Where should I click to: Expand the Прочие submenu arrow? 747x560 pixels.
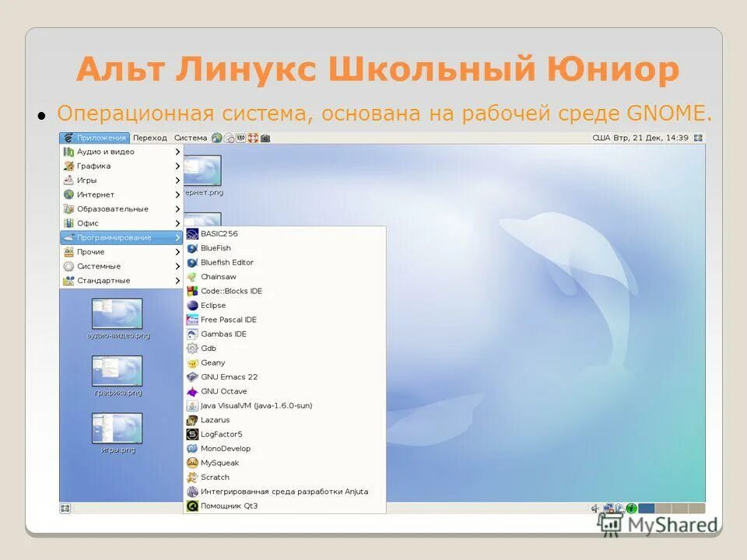tap(177, 251)
